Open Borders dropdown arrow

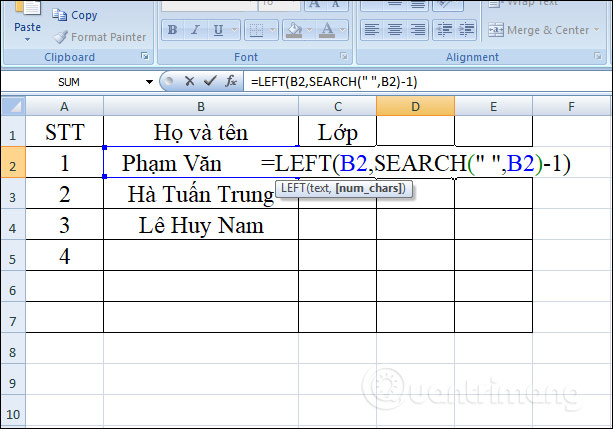[x=272, y=30]
